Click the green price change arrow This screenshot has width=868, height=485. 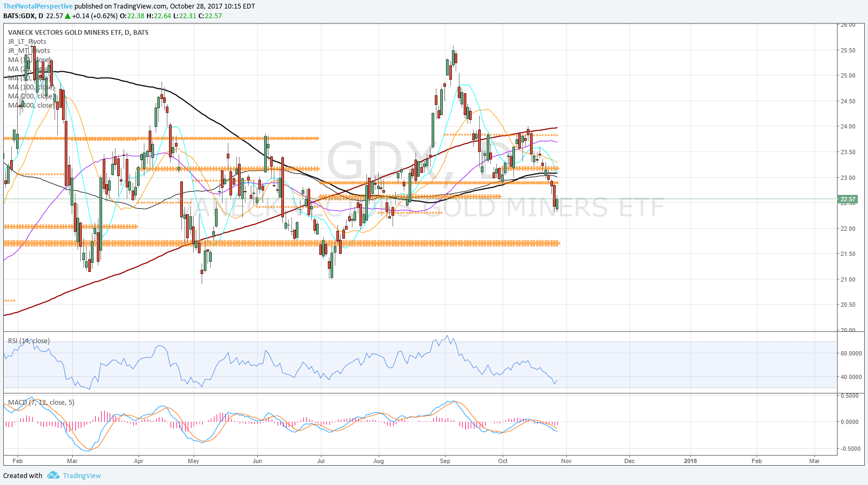68,16
